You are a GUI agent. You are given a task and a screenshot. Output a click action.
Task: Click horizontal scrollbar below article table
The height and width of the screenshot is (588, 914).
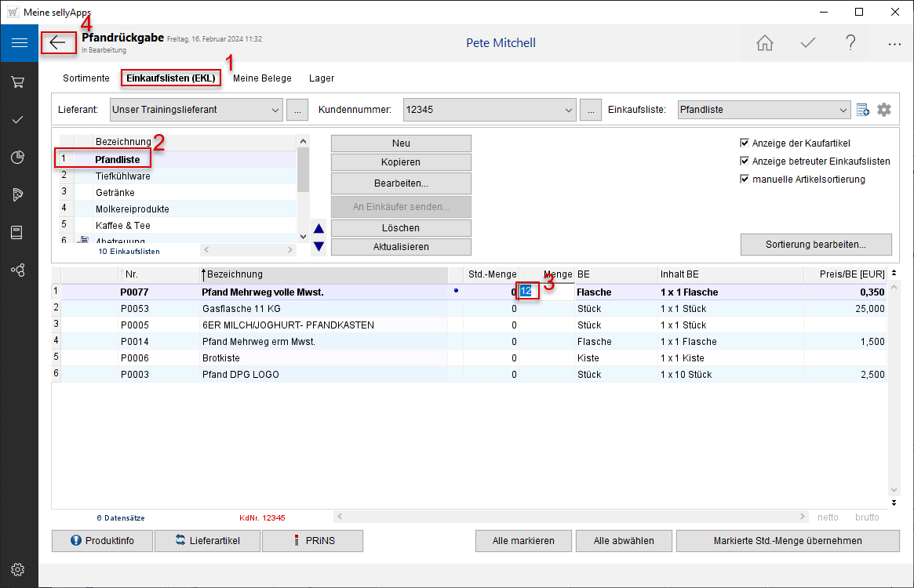[x=570, y=517]
